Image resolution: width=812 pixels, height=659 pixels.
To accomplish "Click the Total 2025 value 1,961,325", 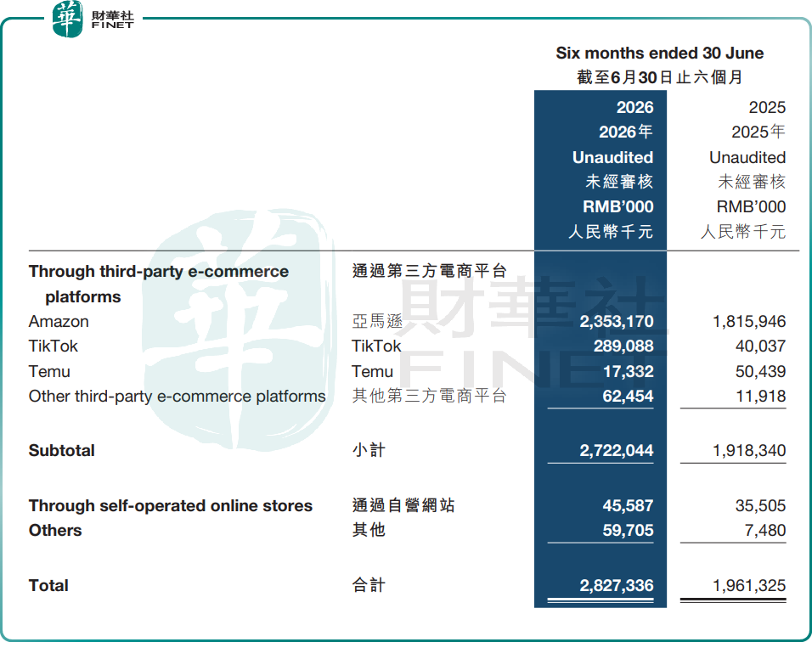I will (x=749, y=585).
